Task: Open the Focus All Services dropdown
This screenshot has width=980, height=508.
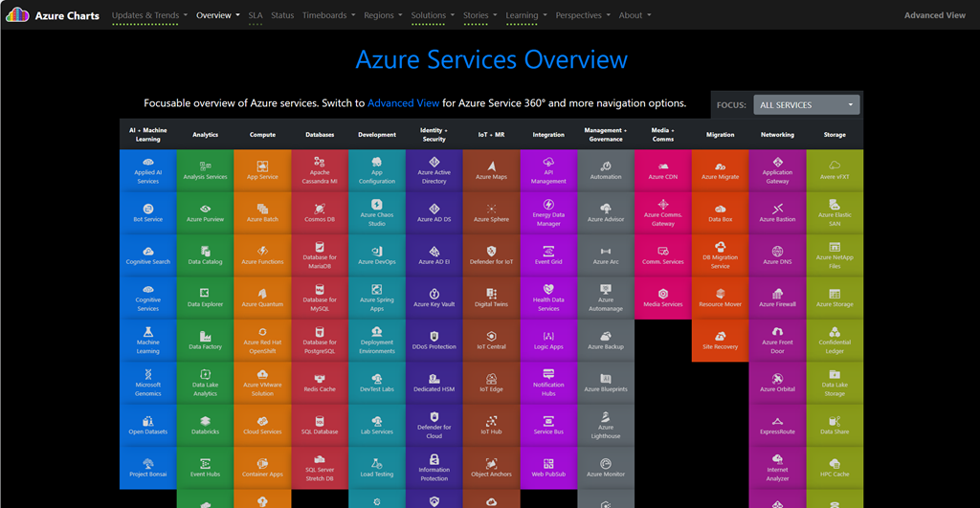Action: [807, 105]
